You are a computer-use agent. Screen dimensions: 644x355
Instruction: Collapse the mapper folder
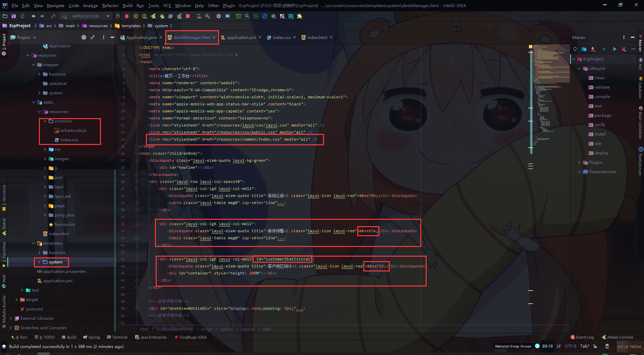[34, 65]
